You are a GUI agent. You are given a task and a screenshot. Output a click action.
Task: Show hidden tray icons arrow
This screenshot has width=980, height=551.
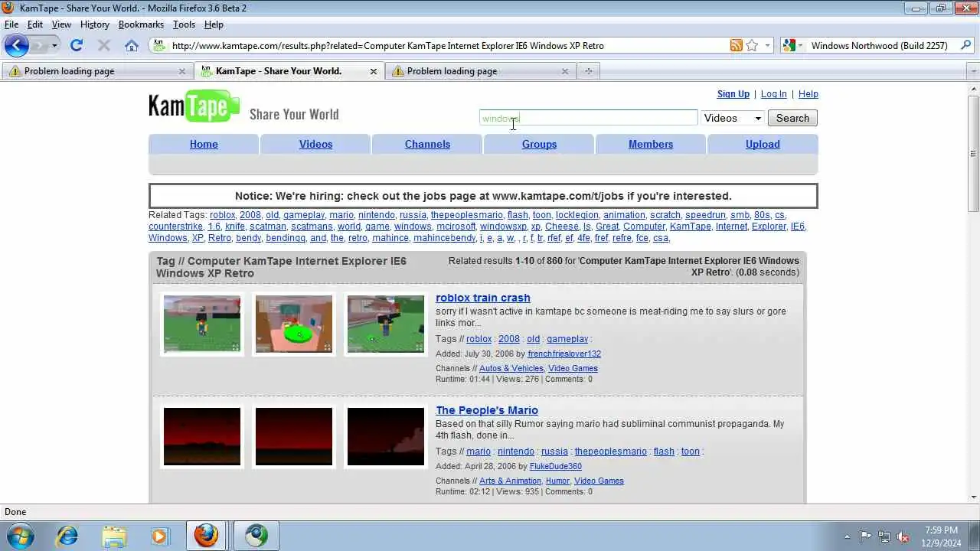click(x=846, y=536)
